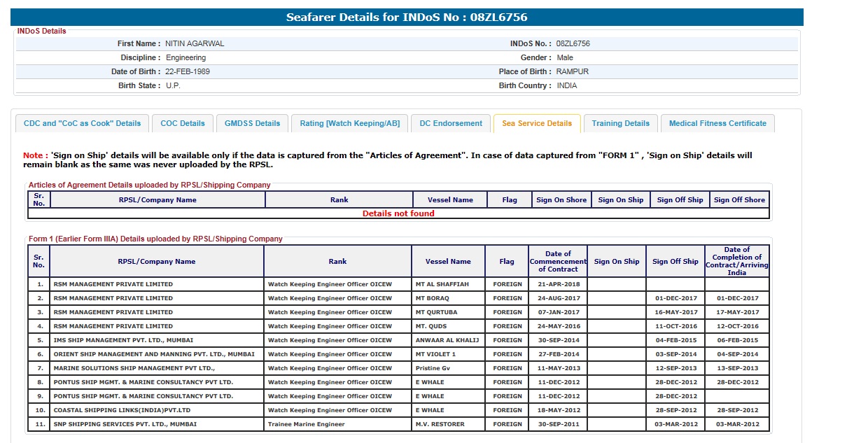Click the "Details not found" message row

tap(398, 213)
